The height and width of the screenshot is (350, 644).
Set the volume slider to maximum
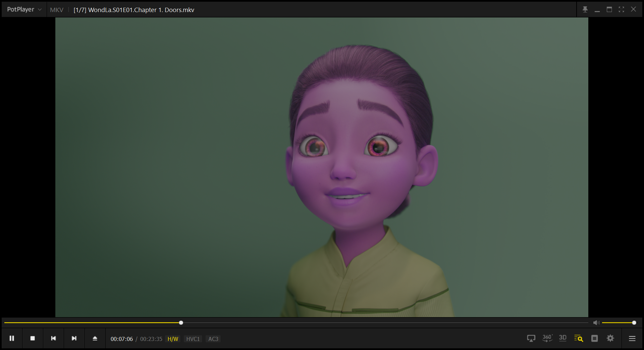click(x=634, y=323)
